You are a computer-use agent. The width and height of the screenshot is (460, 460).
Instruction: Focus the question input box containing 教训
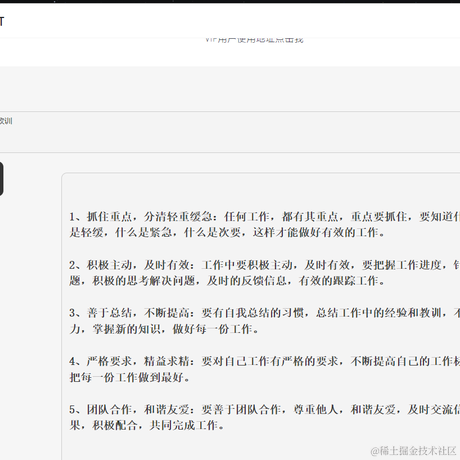click(230, 132)
